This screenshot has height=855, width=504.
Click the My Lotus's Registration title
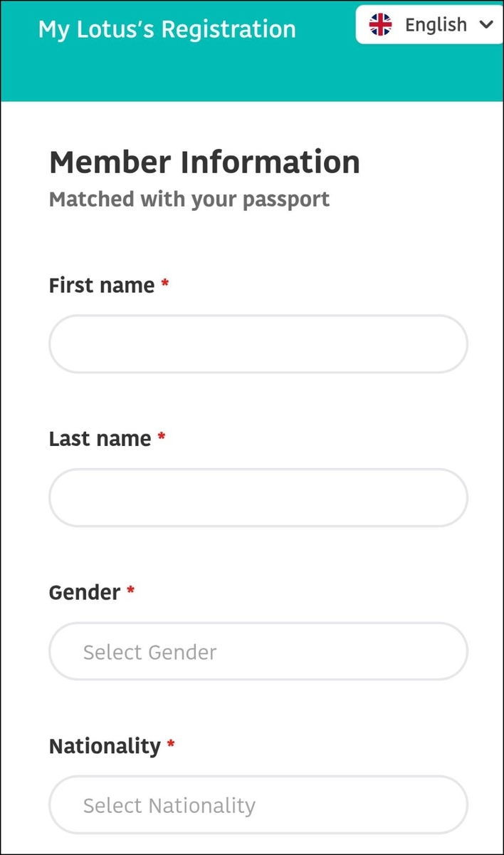(x=167, y=29)
